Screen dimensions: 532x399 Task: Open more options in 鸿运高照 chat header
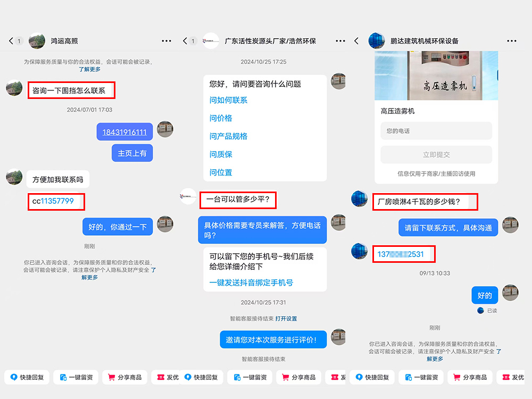coord(167,41)
